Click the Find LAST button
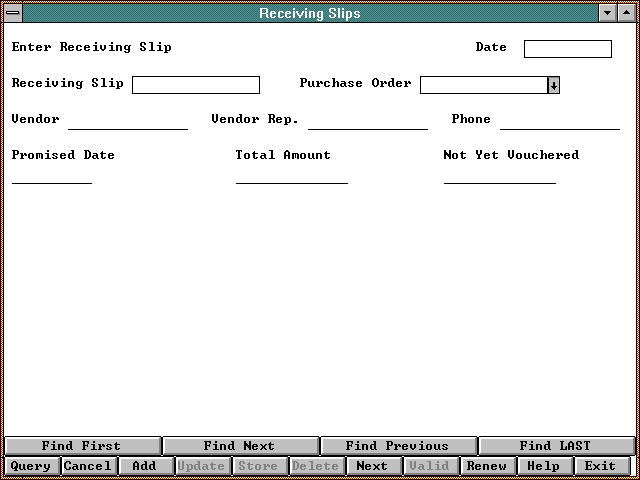The image size is (640, 480). click(555, 446)
